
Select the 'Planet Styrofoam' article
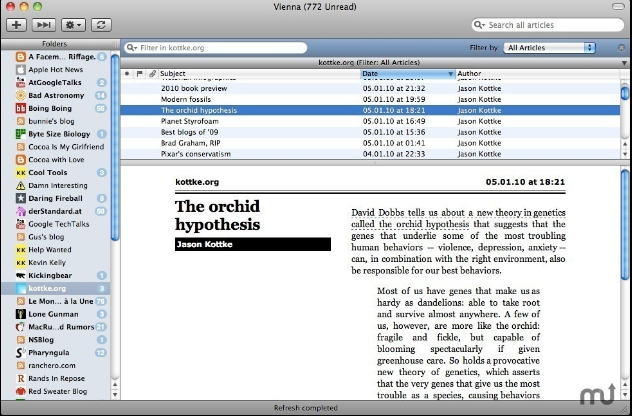(x=370, y=121)
